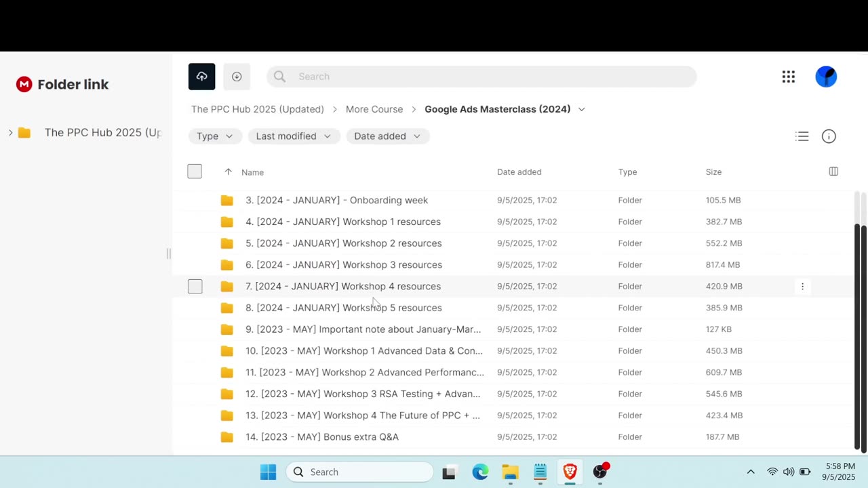
Task: Click Google Ads Masterclass (2024) breadcrumb
Action: pos(498,109)
